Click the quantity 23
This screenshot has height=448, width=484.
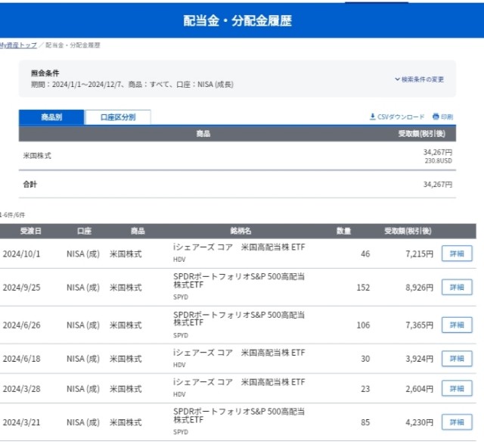(x=365, y=389)
